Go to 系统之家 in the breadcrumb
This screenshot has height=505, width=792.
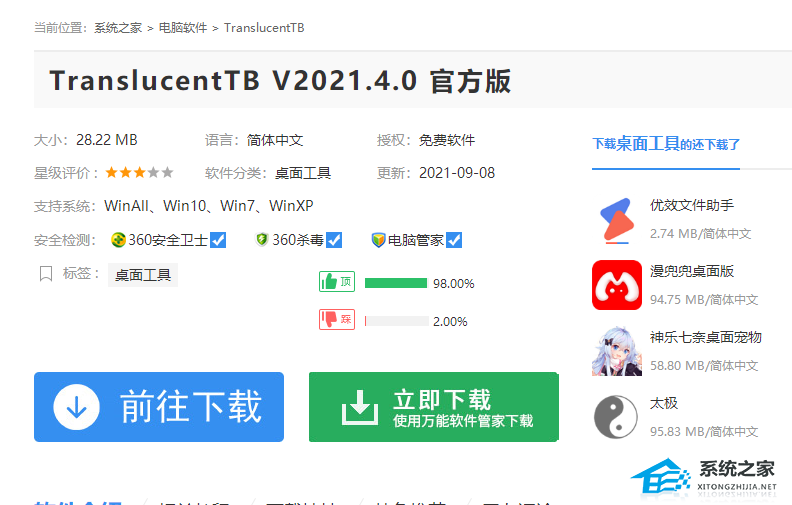click(119, 28)
